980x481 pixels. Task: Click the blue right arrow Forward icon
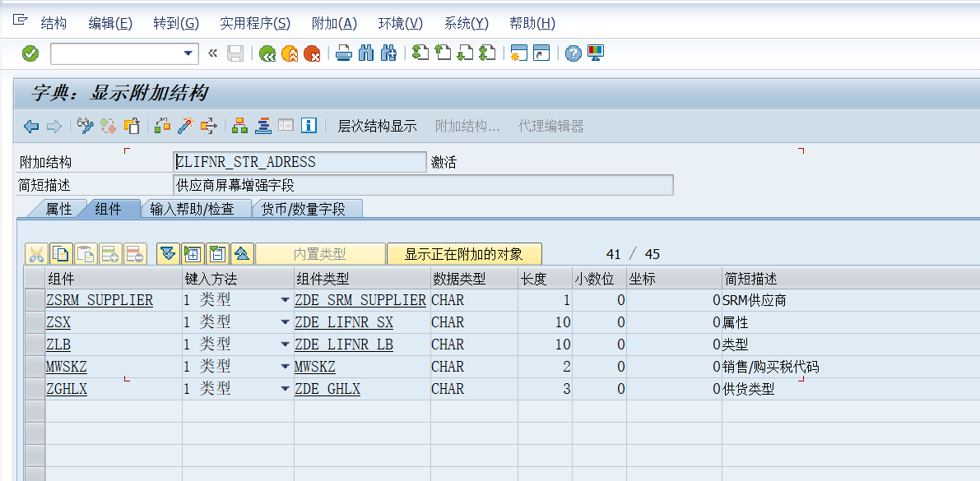point(53,126)
